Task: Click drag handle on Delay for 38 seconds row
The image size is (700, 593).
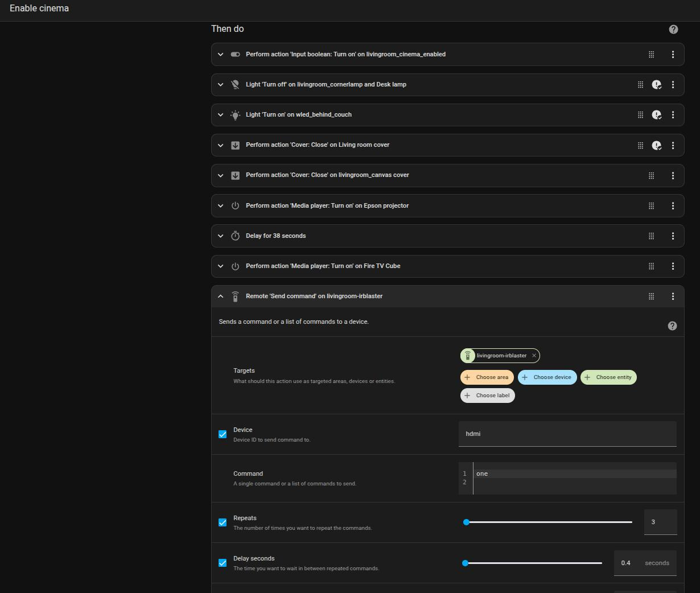Action: [651, 236]
